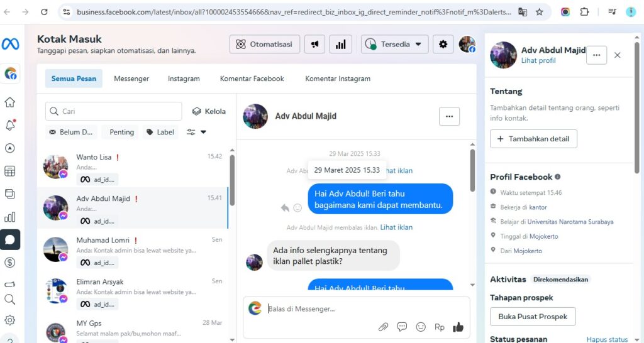Open the emoji picker in reply box

[x=421, y=327]
